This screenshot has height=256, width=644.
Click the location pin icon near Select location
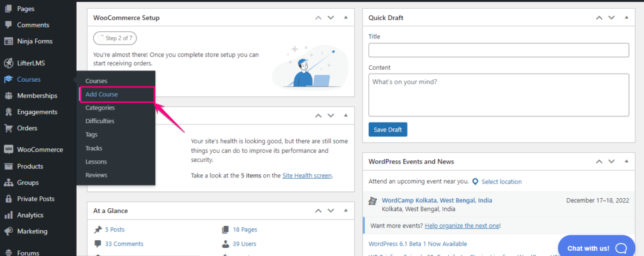(x=475, y=182)
